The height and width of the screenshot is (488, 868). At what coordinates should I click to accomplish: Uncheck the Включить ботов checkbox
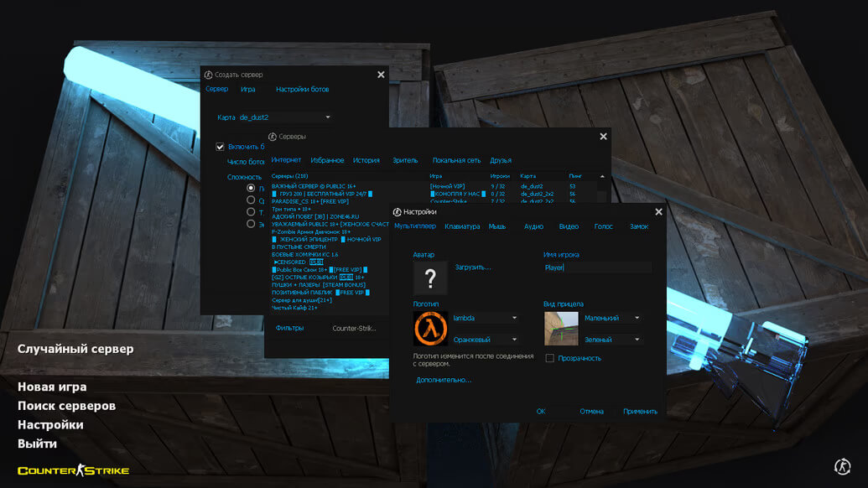[220, 147]
